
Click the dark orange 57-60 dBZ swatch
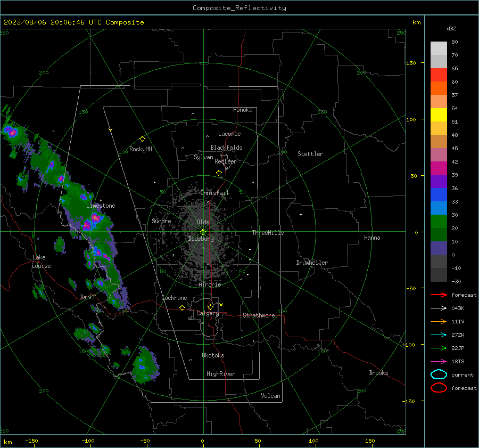click(439, 88)
